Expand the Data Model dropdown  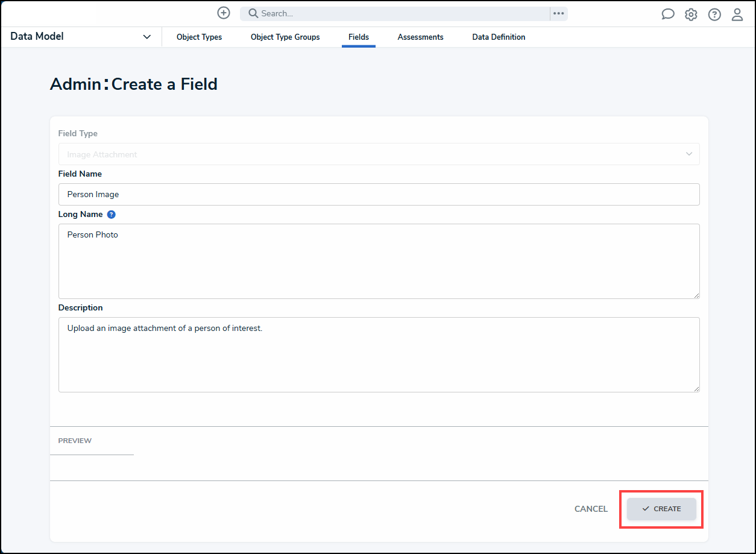pos(146,37)
